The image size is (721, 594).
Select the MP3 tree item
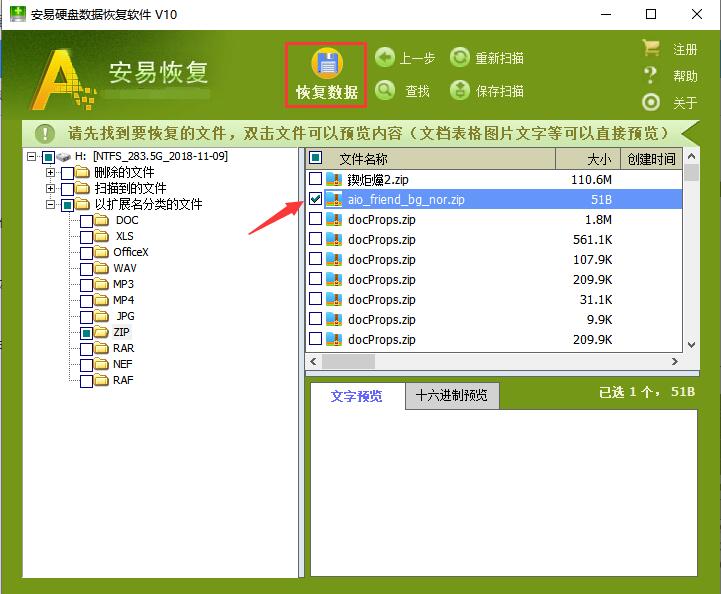[x=123, y=284]
